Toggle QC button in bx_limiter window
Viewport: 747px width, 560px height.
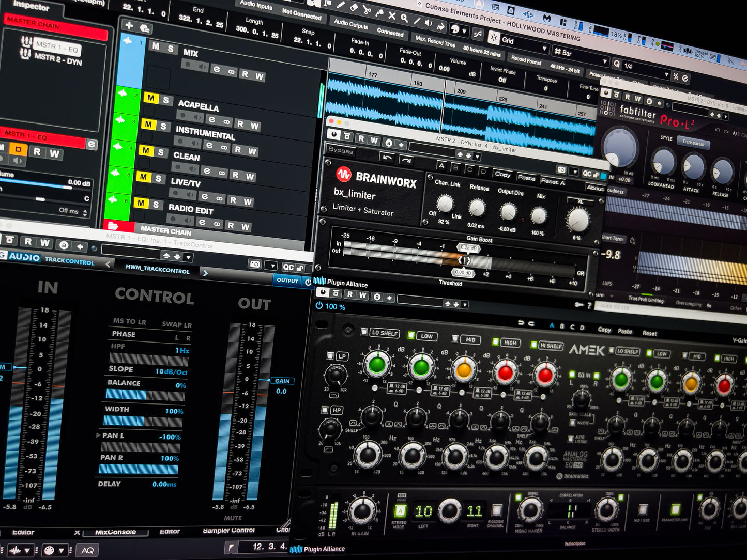[587, 174]
